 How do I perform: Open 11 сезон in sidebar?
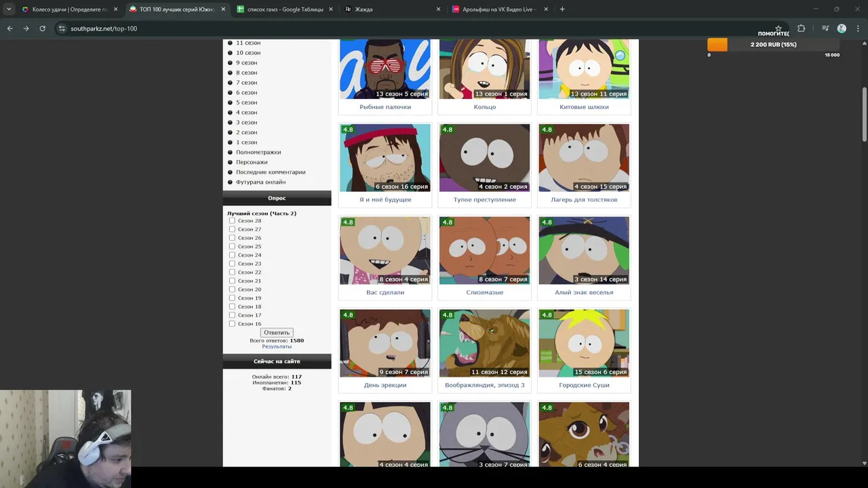248,43
